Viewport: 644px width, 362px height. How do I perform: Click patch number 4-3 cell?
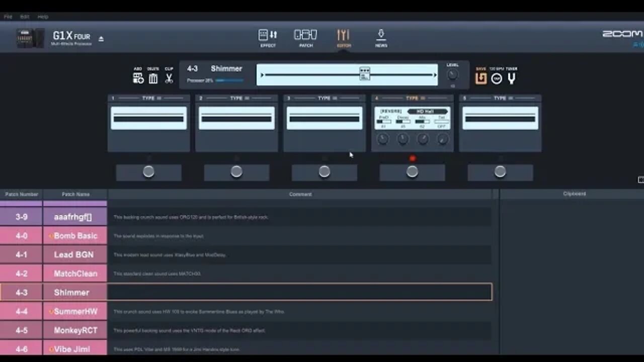pos(21,293)
